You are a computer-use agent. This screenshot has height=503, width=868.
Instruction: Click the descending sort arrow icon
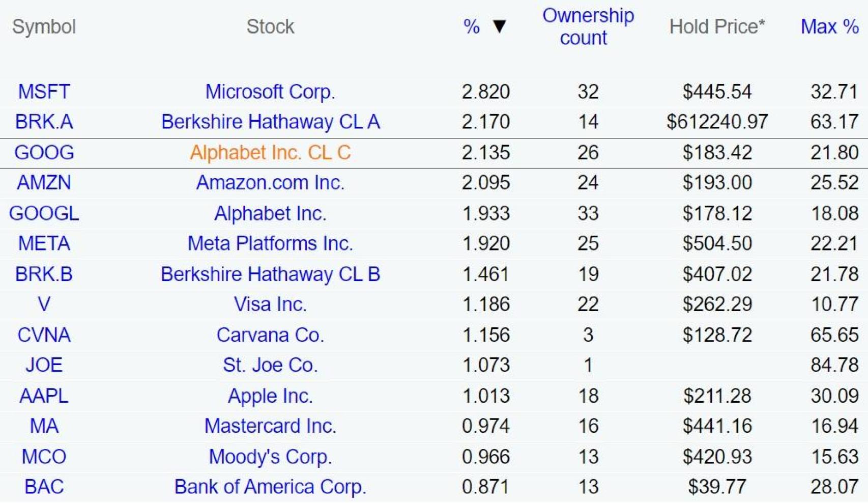point(500,26)
